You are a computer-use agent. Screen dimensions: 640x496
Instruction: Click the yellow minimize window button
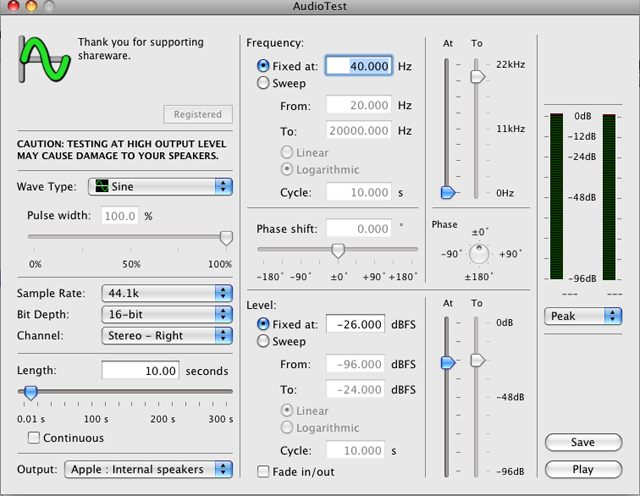(x=31, y=6)
